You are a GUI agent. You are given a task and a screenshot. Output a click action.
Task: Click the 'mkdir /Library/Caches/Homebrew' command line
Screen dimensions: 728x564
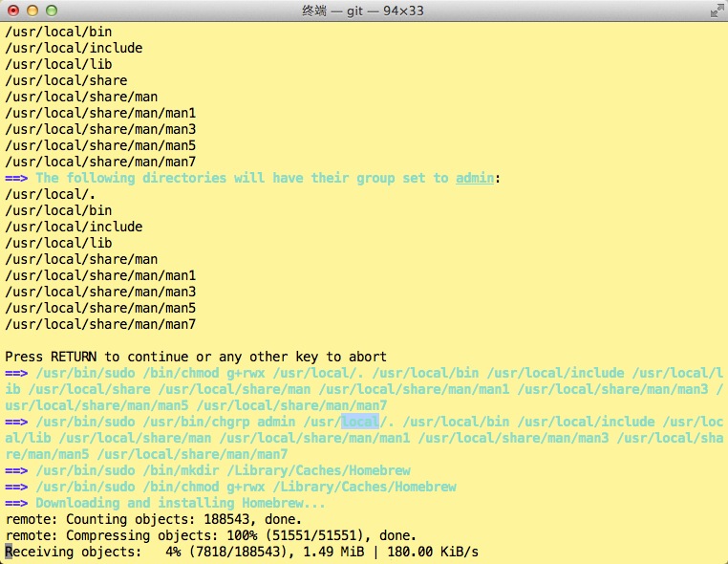point(207,470)
